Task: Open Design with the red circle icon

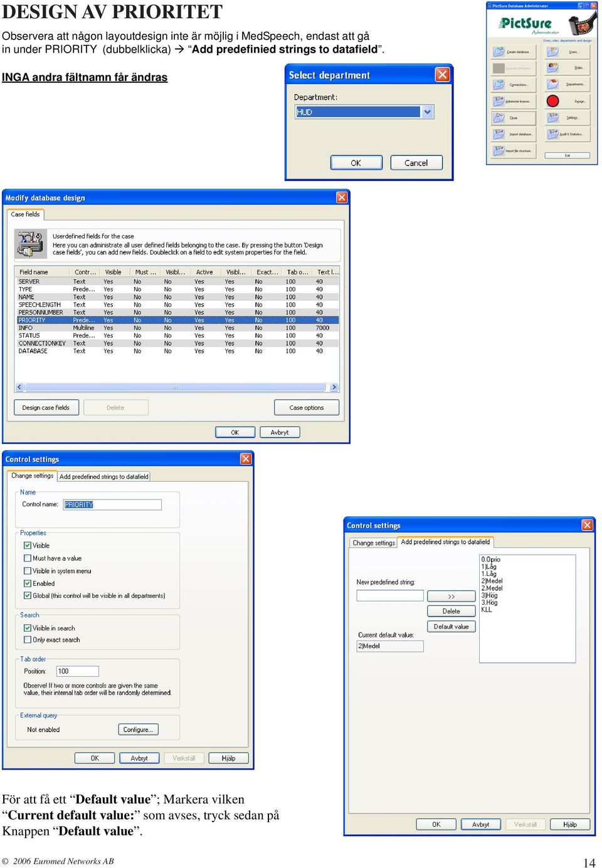Action: pos(568,101)
